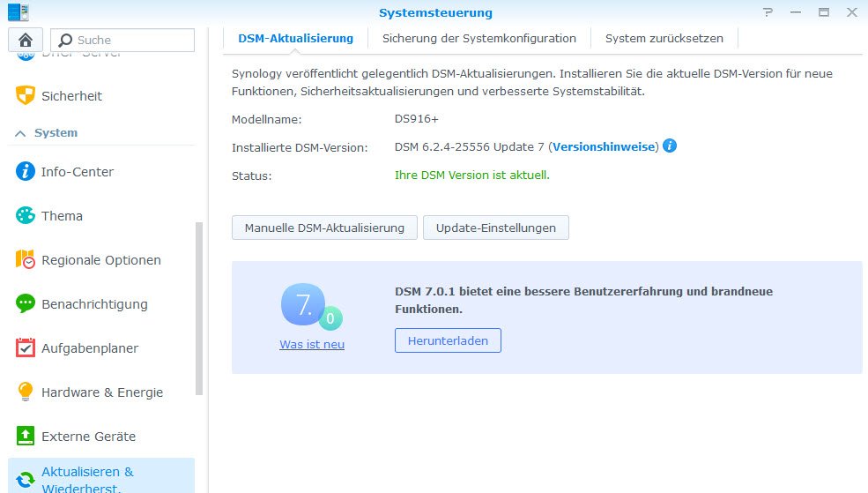
Task: Open Update-Einstellungen
Action: 496,228
